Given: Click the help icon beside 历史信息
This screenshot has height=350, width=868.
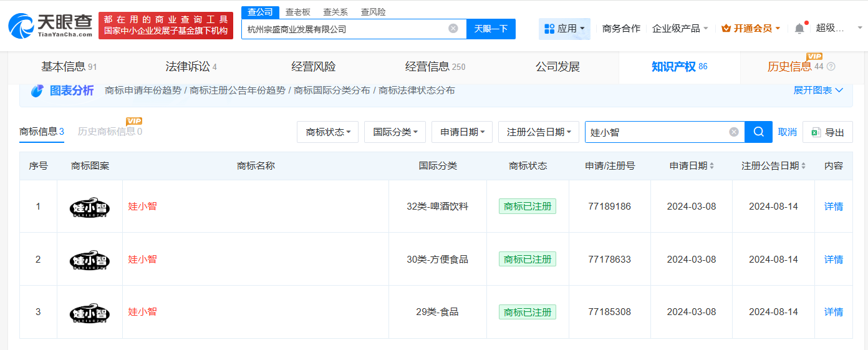Looking at the screenshot, I should coord(831,67).
